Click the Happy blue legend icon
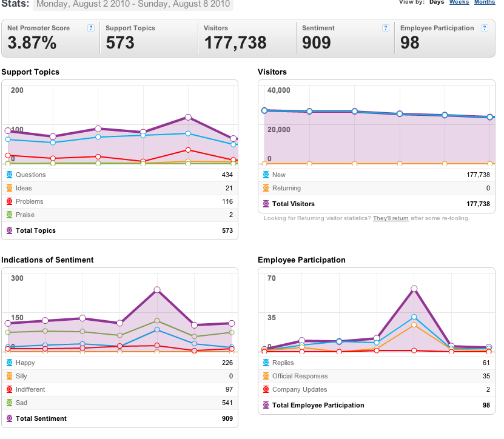The image size is (504, 439). (x=9, y=363)
